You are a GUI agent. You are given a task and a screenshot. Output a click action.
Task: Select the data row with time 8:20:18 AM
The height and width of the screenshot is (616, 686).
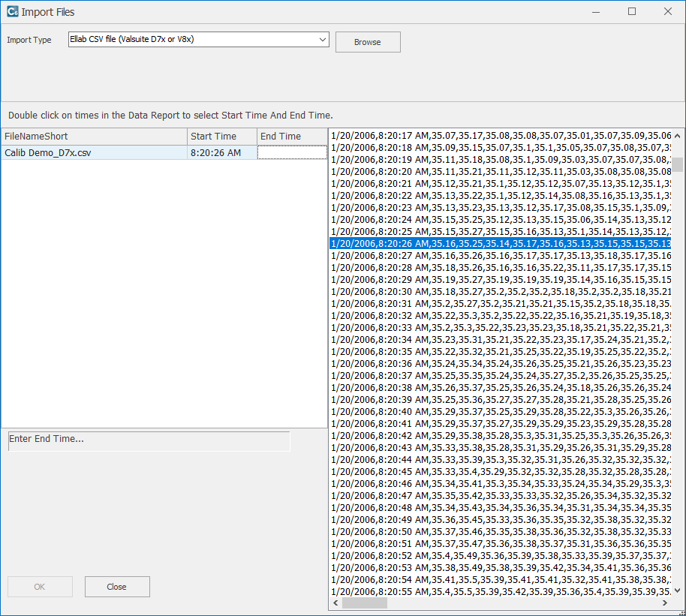click(501, 148)
